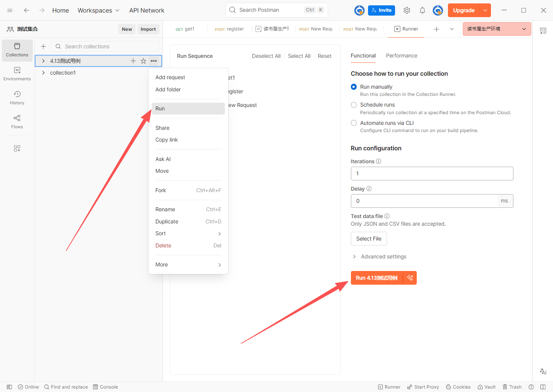Open History sidebar panel
This screenshot has height=392, width=553.
(17, 98)
